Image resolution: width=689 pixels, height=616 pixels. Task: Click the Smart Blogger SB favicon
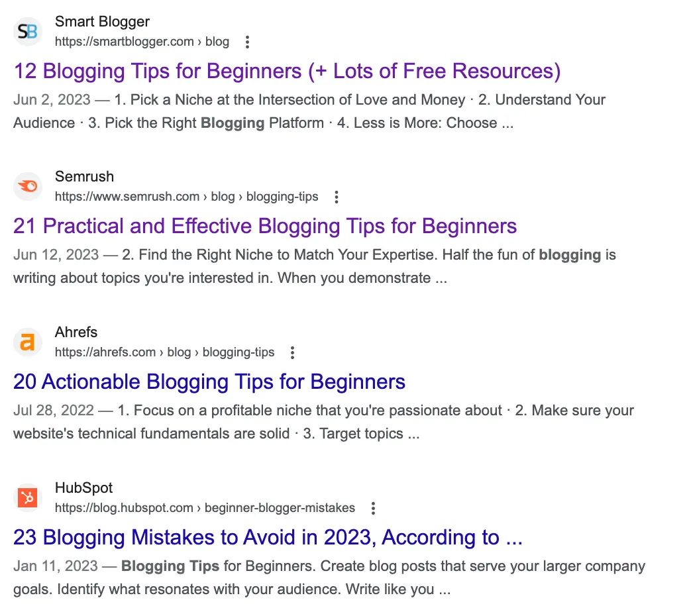[x=28, y=32]
